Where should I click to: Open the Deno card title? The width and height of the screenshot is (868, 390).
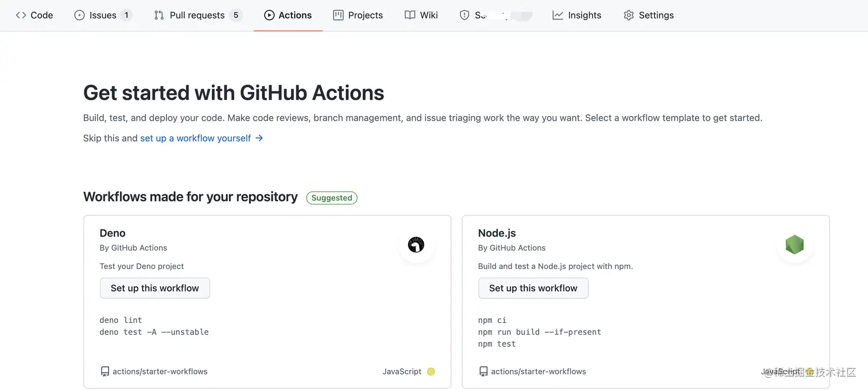[x=113, y=233]
